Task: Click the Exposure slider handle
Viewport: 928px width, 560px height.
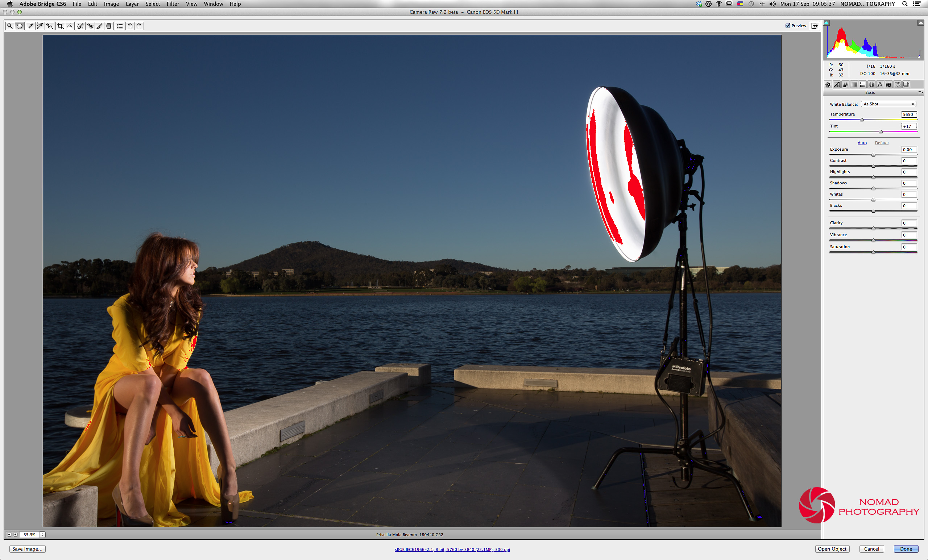Action: [x=873, y=155]
